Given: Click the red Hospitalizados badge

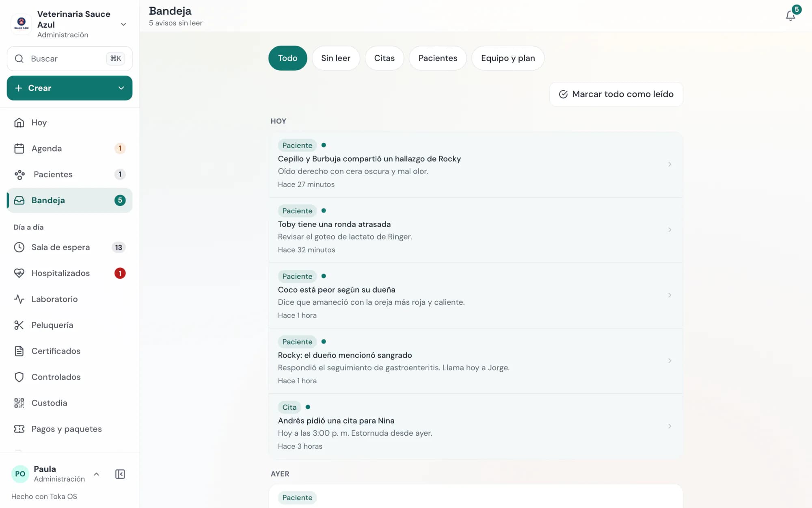Looking at the screenshot, I should point(120,273).
